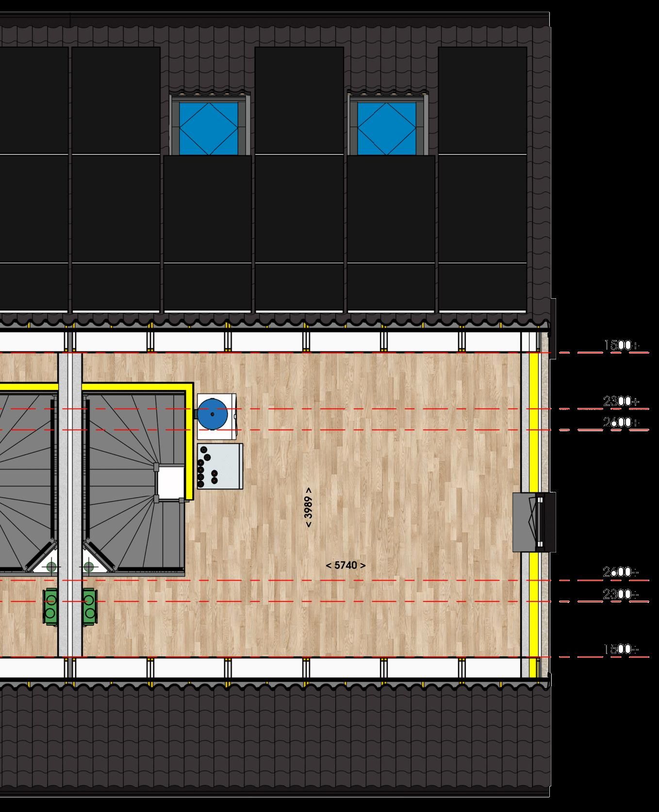The height and width of the screenshot is (812, 659).
Task: Click the white shaft square beside stairs
Action: 170,482
